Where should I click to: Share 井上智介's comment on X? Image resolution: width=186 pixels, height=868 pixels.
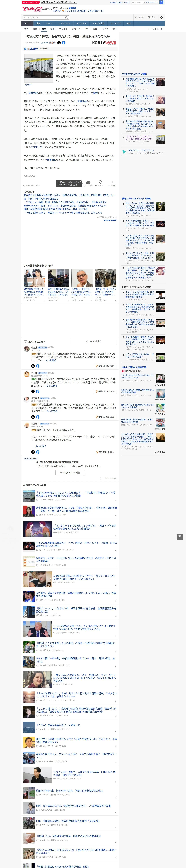coord(33,452)
